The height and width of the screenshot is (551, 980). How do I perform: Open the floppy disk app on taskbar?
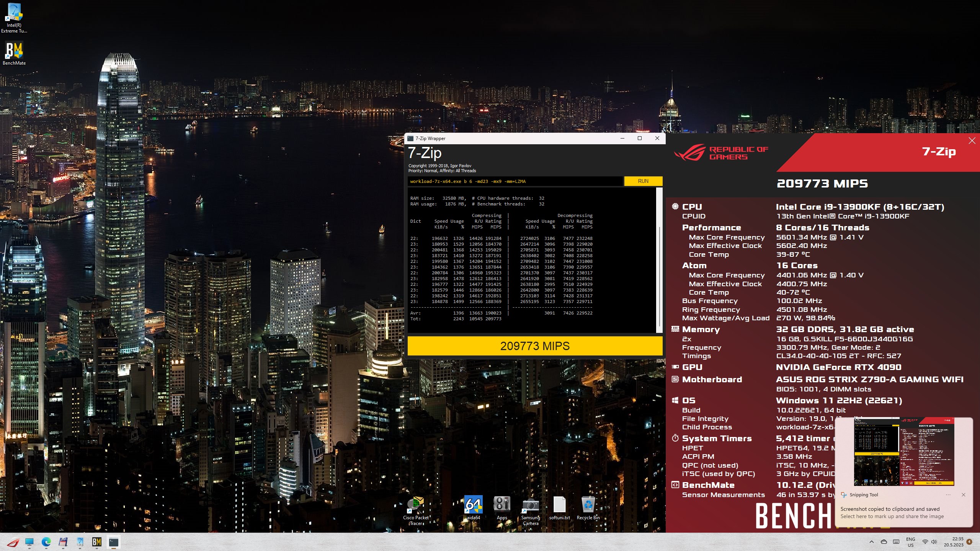(63, 542)
